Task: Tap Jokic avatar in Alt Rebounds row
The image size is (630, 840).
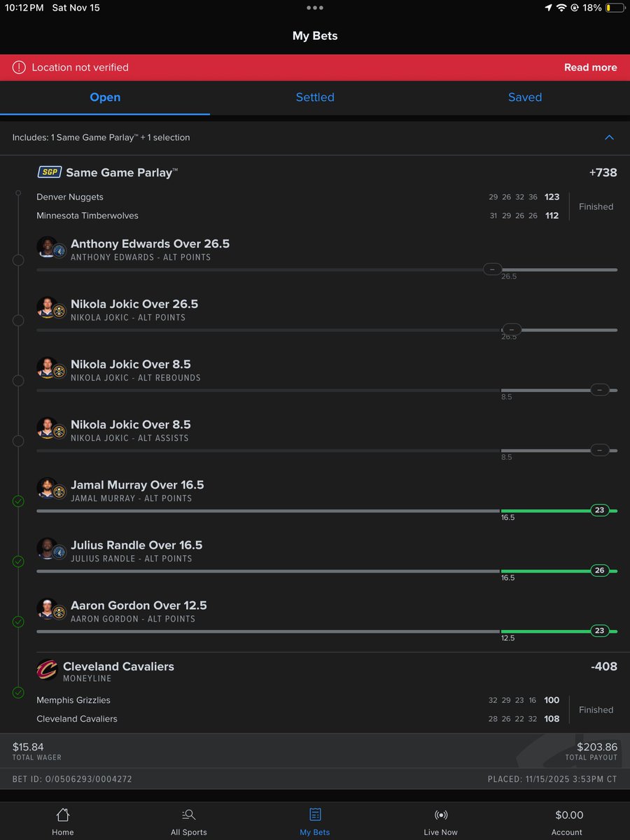Action: (51, 368)
